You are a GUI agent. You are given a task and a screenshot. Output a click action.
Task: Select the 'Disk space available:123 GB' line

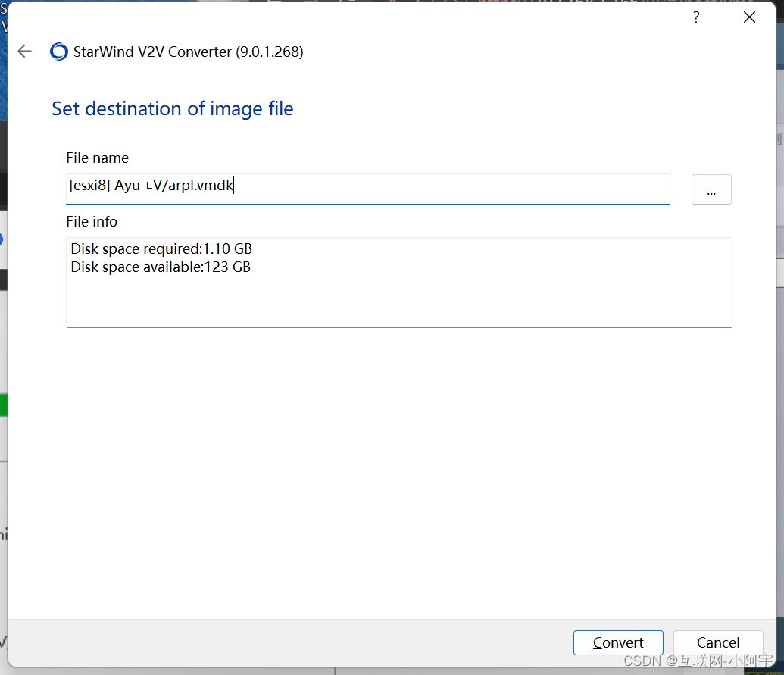[161, 267]
